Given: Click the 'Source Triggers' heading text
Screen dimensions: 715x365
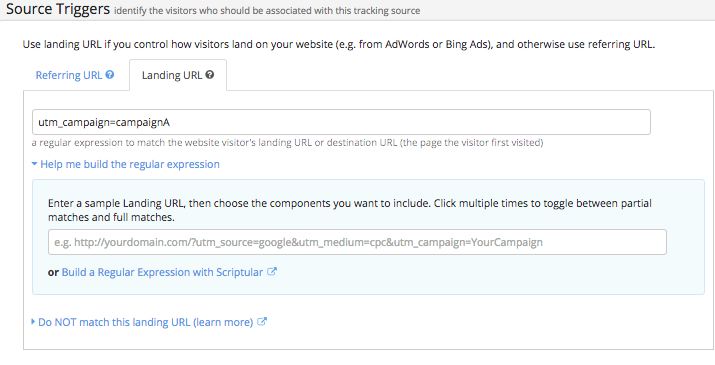Looking at the screenshot, I should (58, 9).
